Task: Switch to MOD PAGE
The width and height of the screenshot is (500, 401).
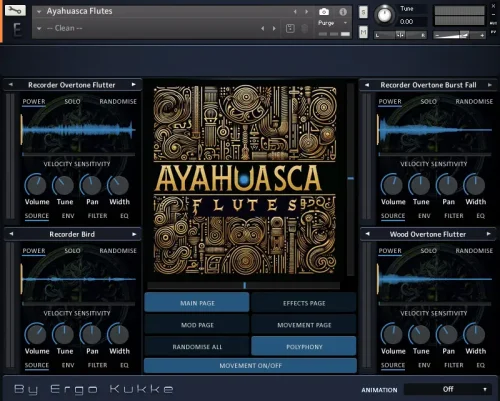Action: 197,325
